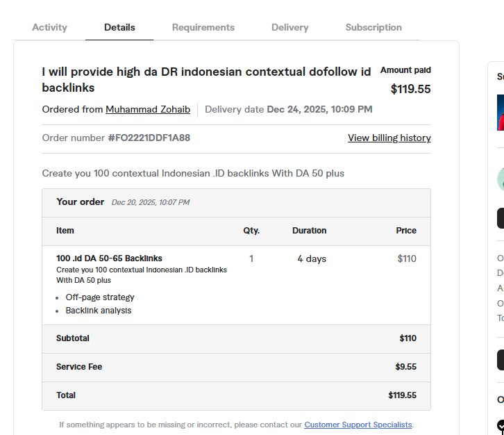Select the Details tab
504x435 pixels.
coord(119,28)
